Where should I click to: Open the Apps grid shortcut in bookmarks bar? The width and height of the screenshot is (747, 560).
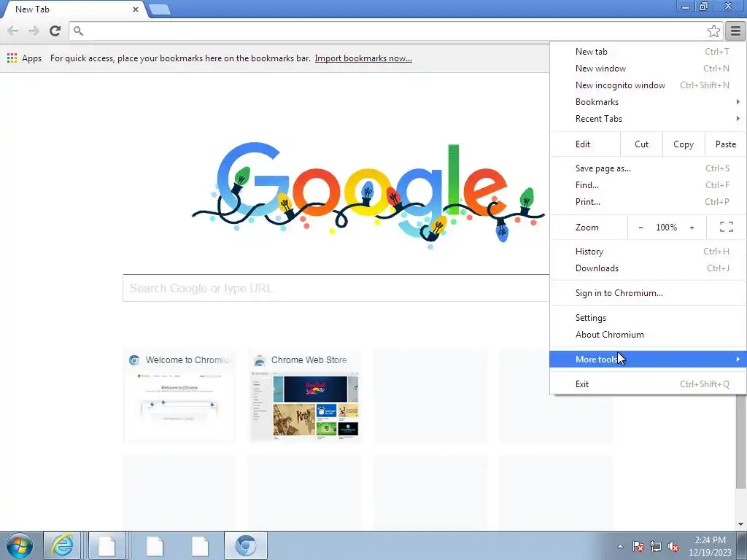tap(12, 58)
